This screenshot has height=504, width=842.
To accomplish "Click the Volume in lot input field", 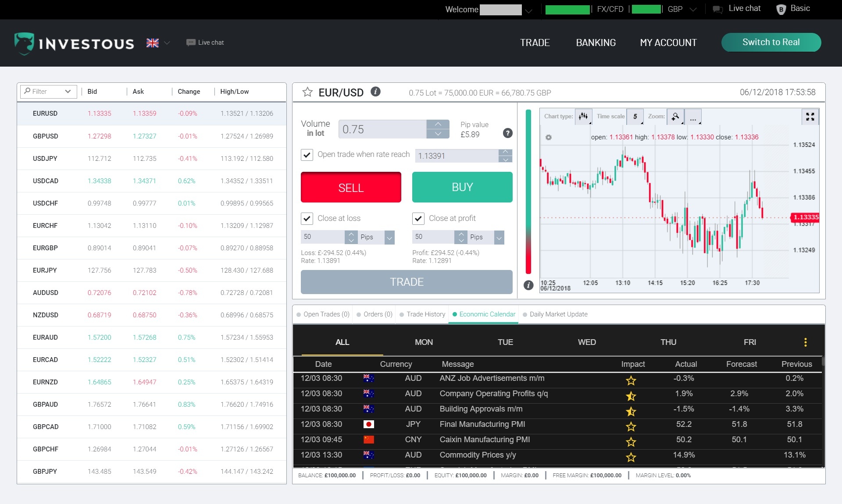I will click(x=382, y=129).
